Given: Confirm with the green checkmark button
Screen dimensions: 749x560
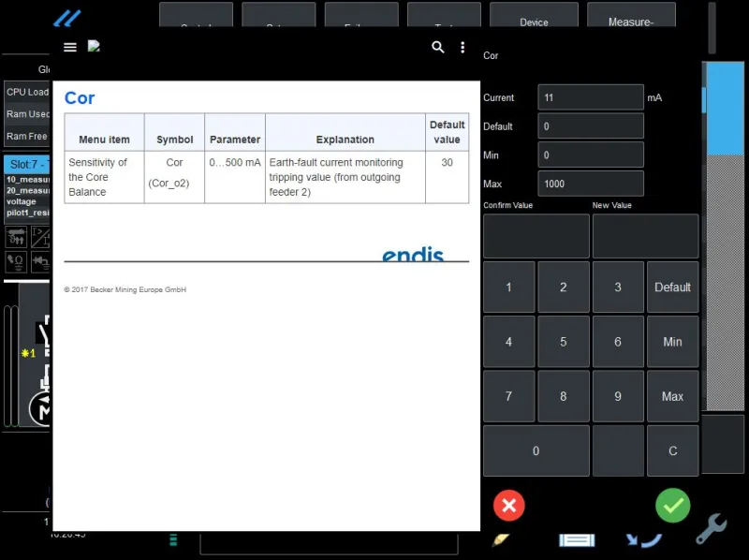Looking at the screenshot, I should coord(672,505).
